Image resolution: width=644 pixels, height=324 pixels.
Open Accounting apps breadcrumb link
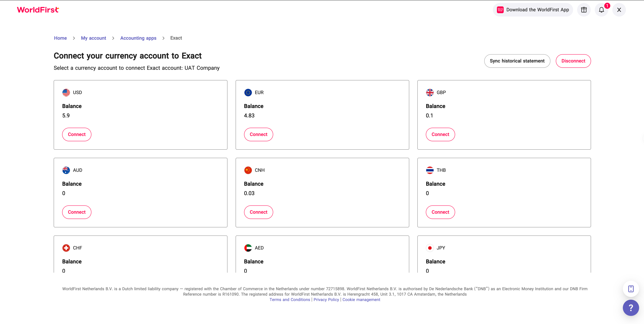click(x=138, y=38)
